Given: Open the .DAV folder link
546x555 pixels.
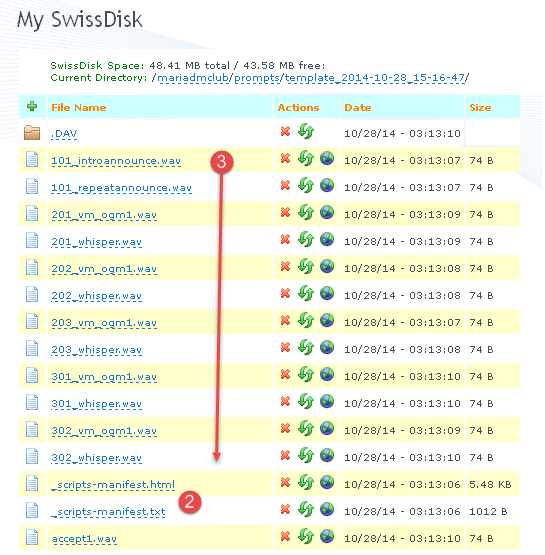Looking at the screenshot, I should point(64,134).
